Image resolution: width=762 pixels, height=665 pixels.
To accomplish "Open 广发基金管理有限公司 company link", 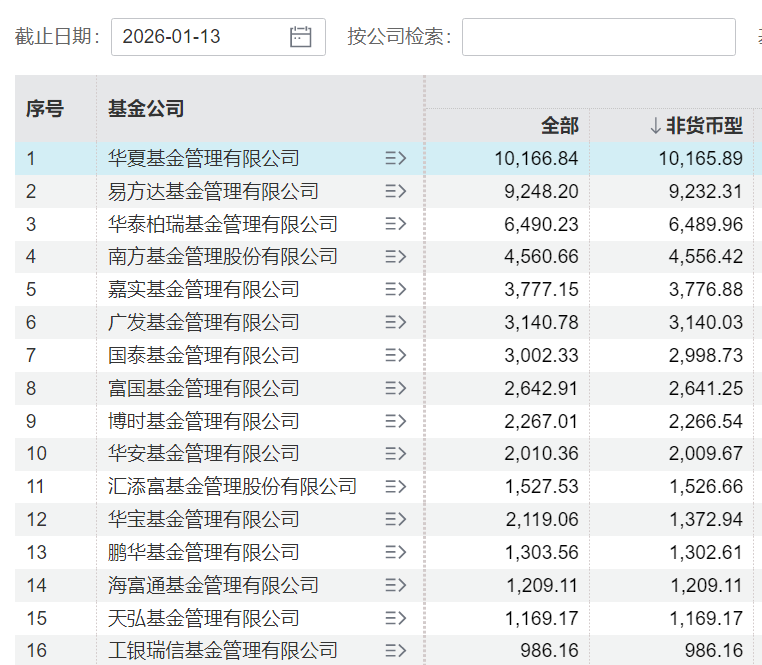I will coord(203,322).
